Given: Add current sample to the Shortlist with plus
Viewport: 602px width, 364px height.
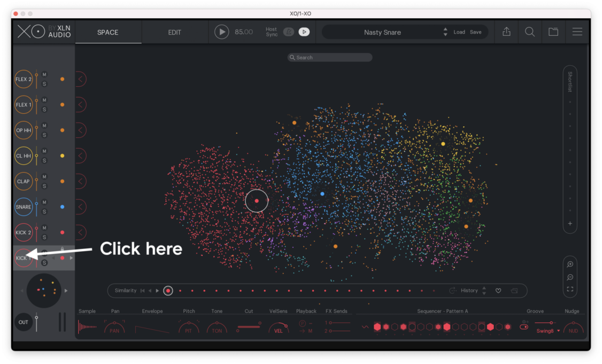Looking at the screenshot, I should pos(570,224).
